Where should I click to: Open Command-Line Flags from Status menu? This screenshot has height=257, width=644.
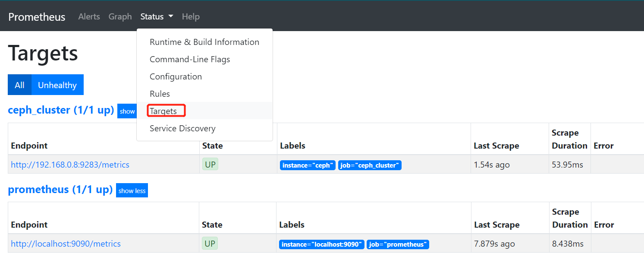point(190,59)
